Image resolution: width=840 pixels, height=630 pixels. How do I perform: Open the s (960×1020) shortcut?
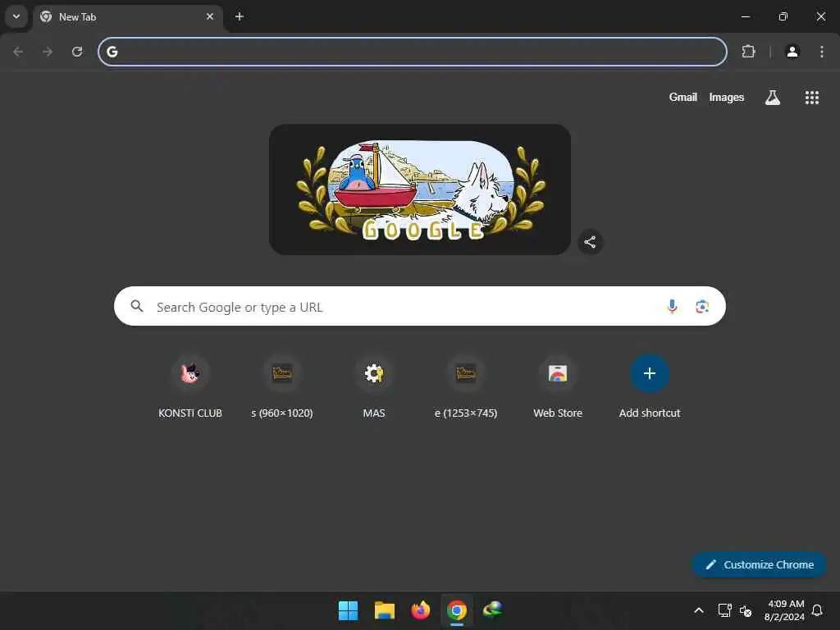(x=282, y=387)
